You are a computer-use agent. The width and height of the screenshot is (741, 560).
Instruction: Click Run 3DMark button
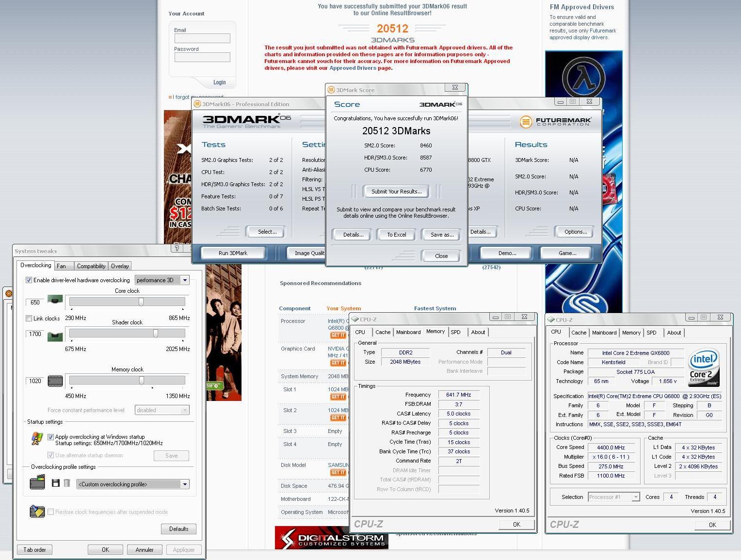click(x=233, y=253)
